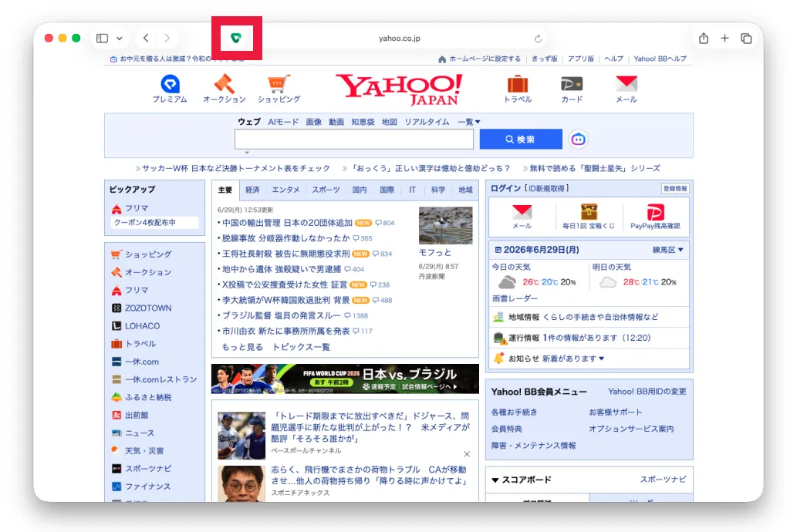Switch to the IT news tab
The height and width of the screenshot is (532, 797).
pos(412,190)
